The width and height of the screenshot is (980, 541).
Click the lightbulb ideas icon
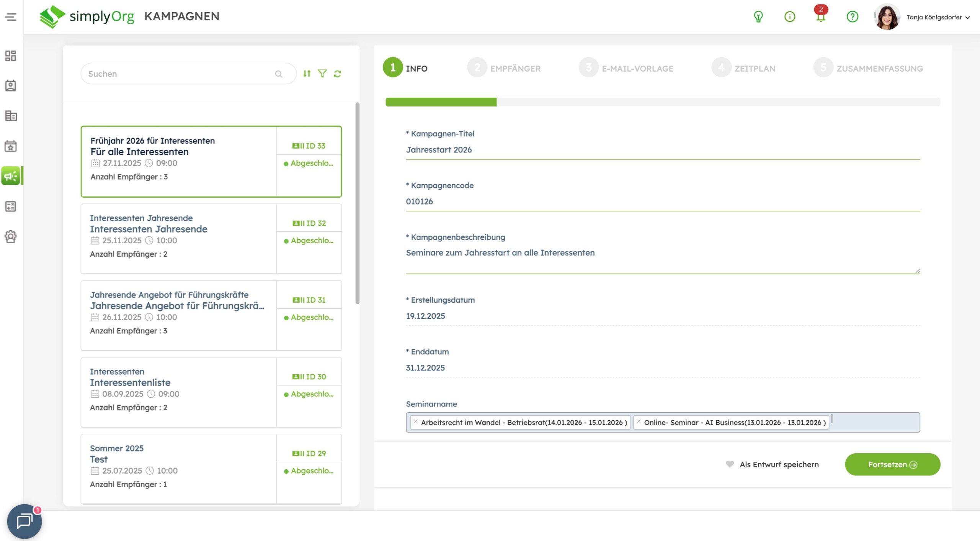click(758, 16)
